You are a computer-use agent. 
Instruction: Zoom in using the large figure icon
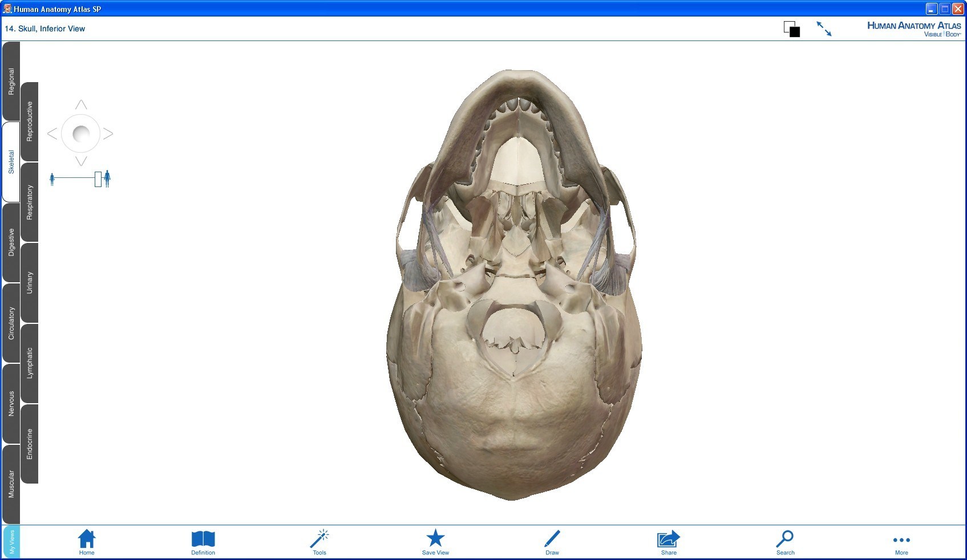coord(107,178)
